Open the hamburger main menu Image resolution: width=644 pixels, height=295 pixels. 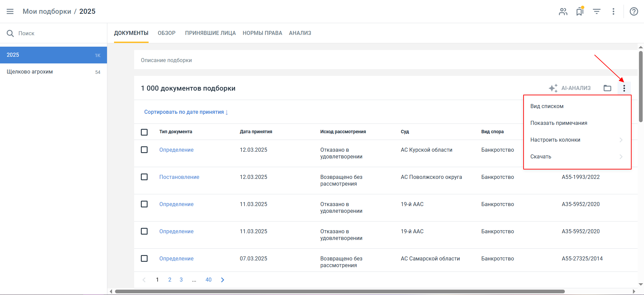[10, 11]
